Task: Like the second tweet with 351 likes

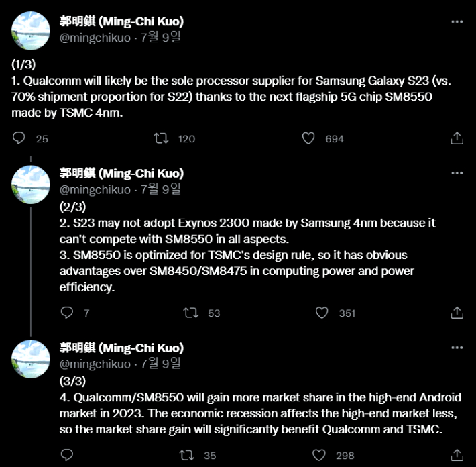Action: 322,313
